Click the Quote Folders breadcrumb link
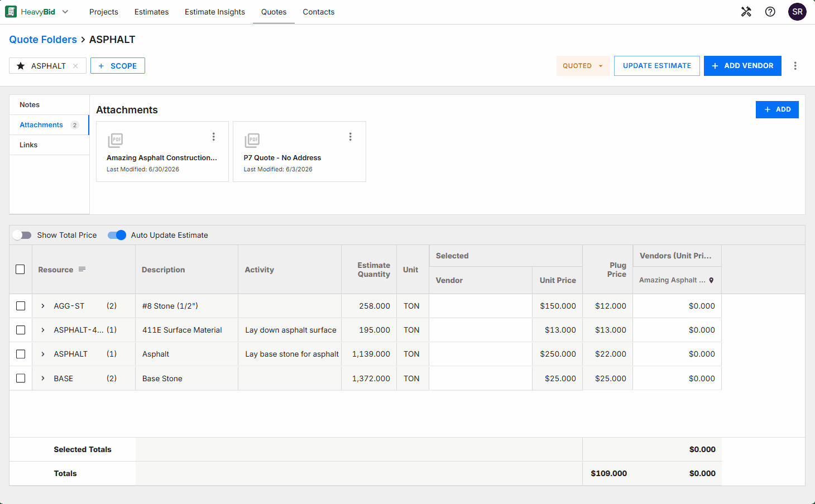This screenshot has width=815, height=504. click(43, 40)
